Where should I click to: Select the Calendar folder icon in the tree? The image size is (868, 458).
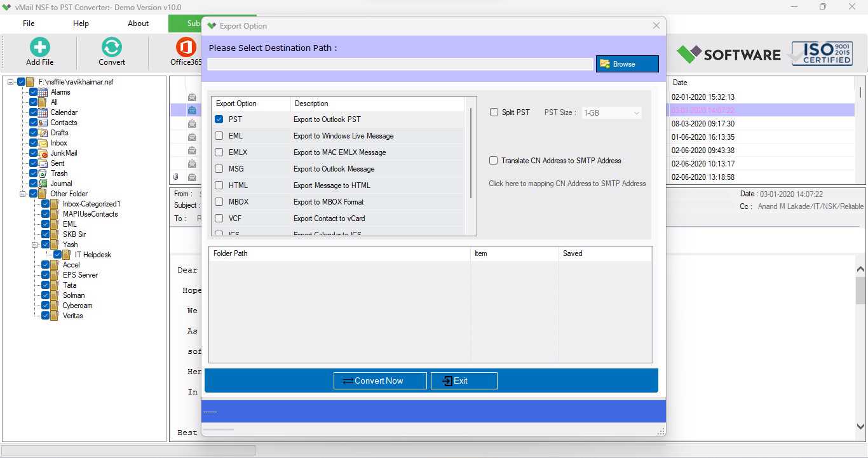pyautogui.click(x=43, y=112)
